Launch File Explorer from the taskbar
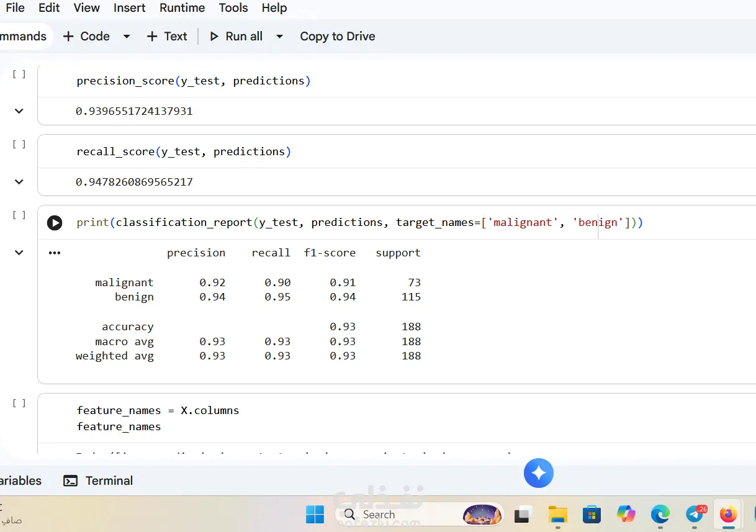Image resolution: width=756 pixels, height=532 pixels. click(558, 514)
